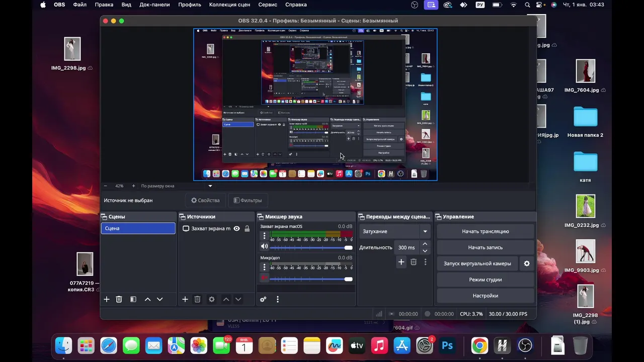644x362 pixels.
Task: Click Начать запись button
Action: pyautogui.click(x=486, y=247)
